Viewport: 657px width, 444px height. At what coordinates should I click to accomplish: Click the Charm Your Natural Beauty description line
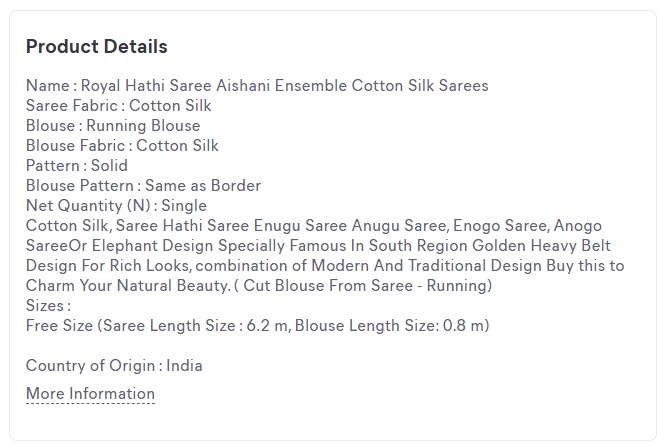[x=259, y=286]
